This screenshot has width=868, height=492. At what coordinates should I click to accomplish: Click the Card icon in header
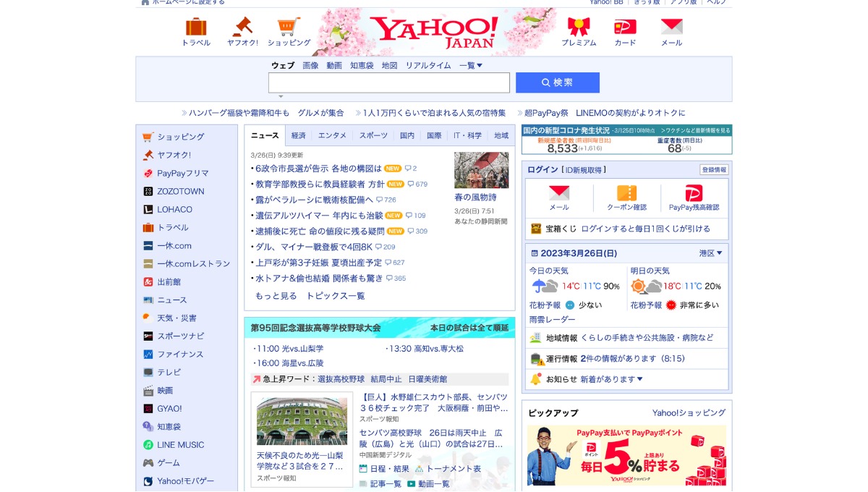[x=625, y=27]
